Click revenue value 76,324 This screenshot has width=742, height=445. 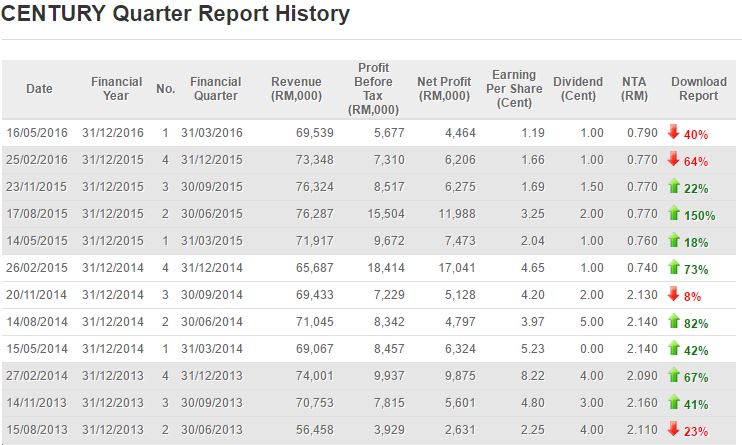click(315, 187)
